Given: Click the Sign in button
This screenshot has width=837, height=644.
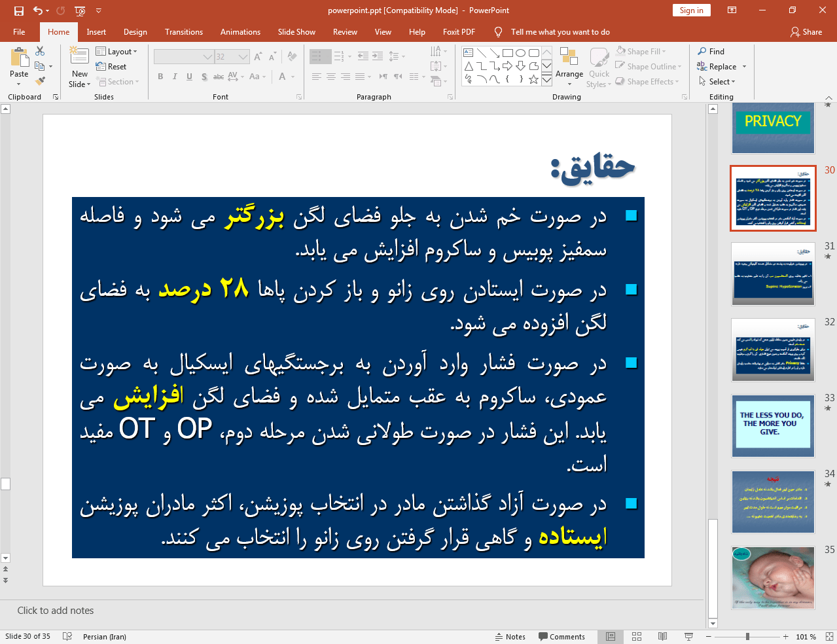Looking at the screenshot, I should click(x=691, y=10).
